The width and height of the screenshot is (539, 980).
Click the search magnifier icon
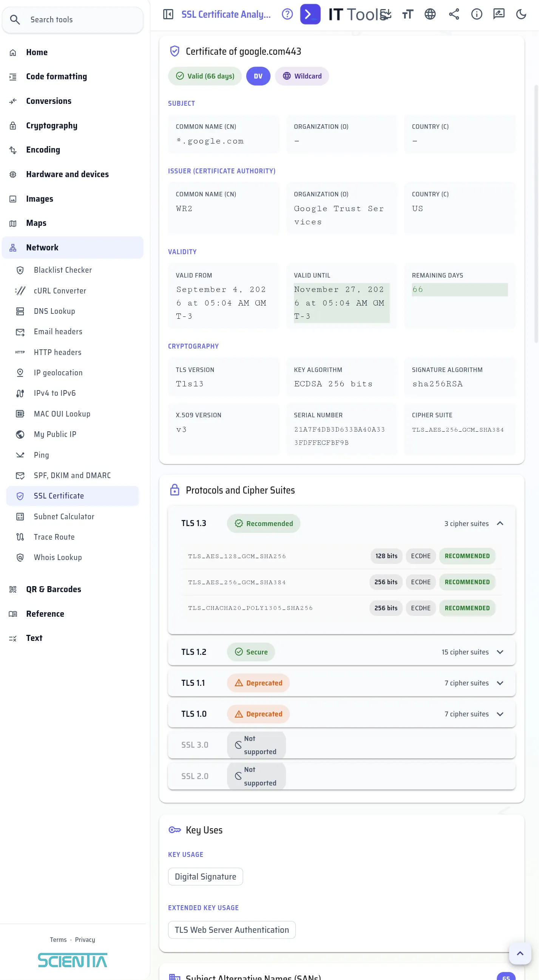tap(15, 20)
